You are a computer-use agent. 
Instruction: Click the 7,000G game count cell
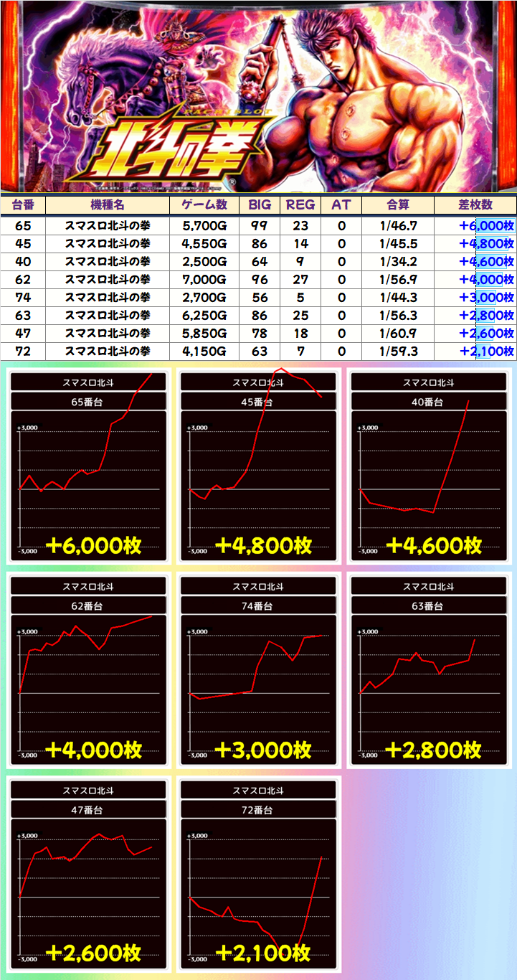click(x=205, y=279)
